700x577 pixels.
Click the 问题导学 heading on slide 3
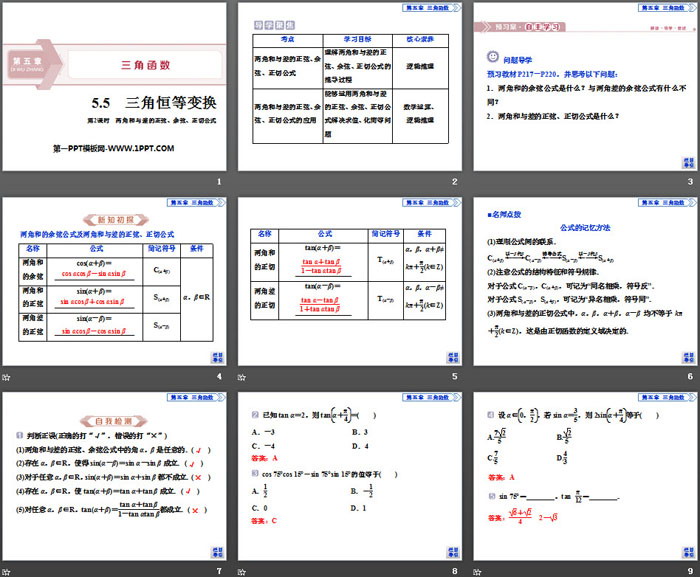click(x=517, y=60)
